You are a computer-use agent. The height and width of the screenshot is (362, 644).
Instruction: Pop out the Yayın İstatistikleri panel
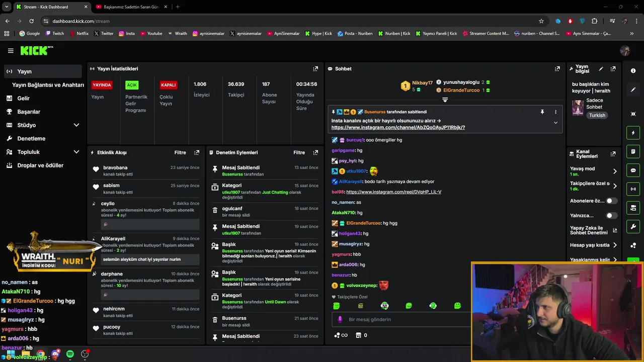(315, 69)
